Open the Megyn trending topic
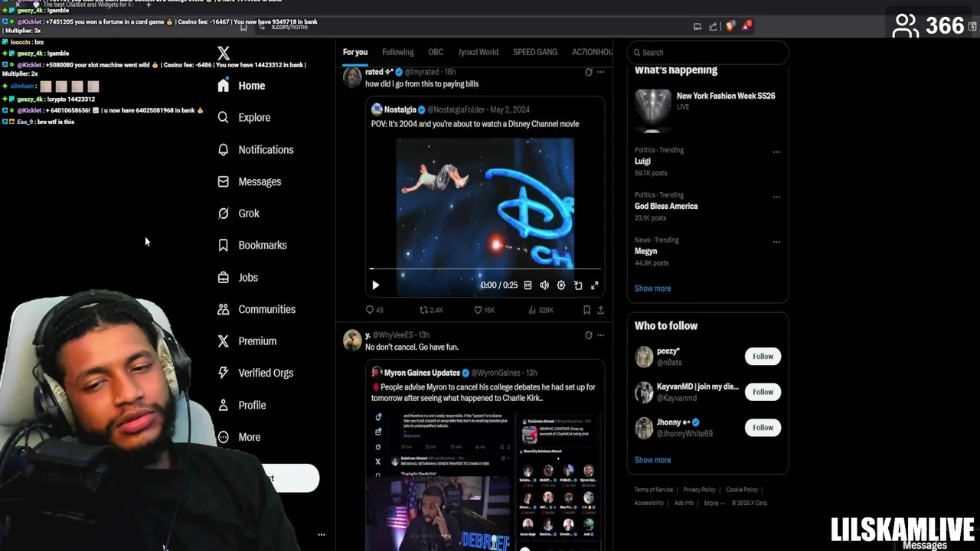Viewport: 980px width, 551px height. pyautogui.click(x=646, y=251)
